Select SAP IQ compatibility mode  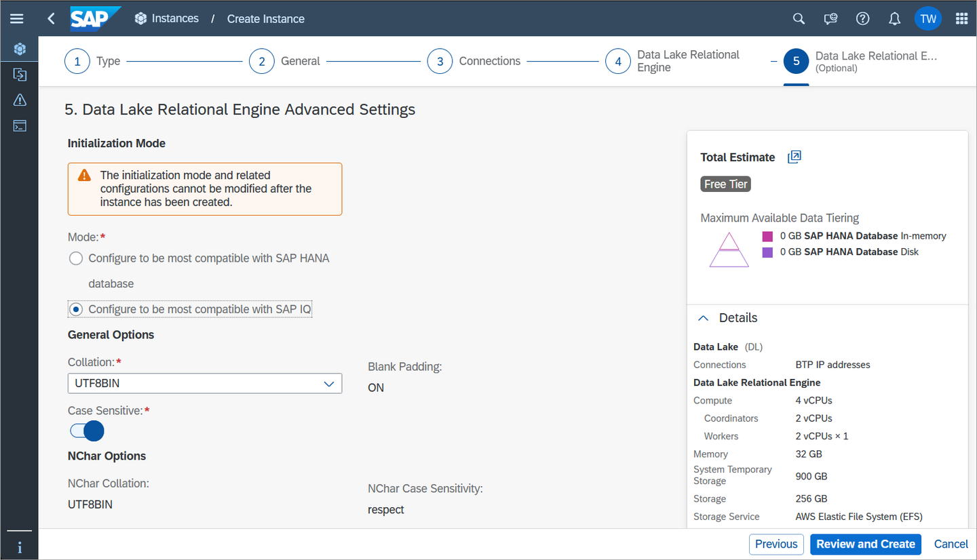76,309
